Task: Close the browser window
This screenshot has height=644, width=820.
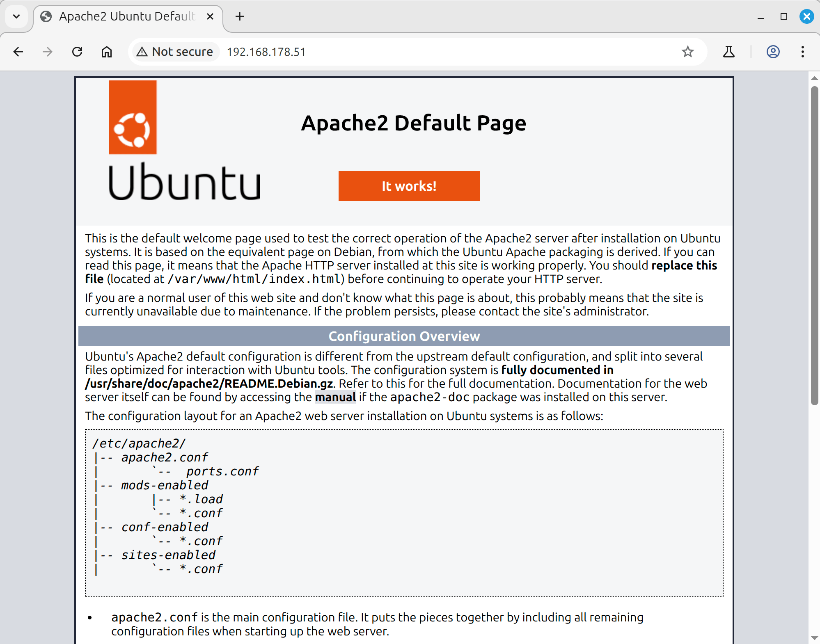Action: (806, 16)
